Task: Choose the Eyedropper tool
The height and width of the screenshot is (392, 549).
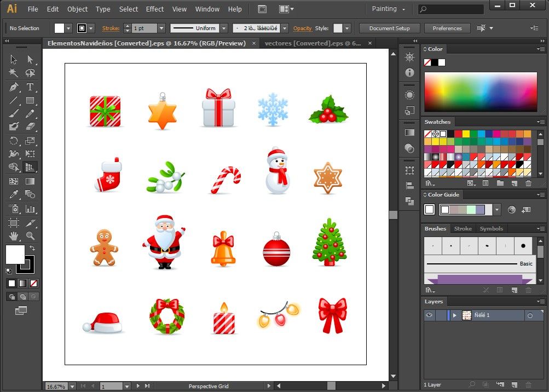Action: 14,194
